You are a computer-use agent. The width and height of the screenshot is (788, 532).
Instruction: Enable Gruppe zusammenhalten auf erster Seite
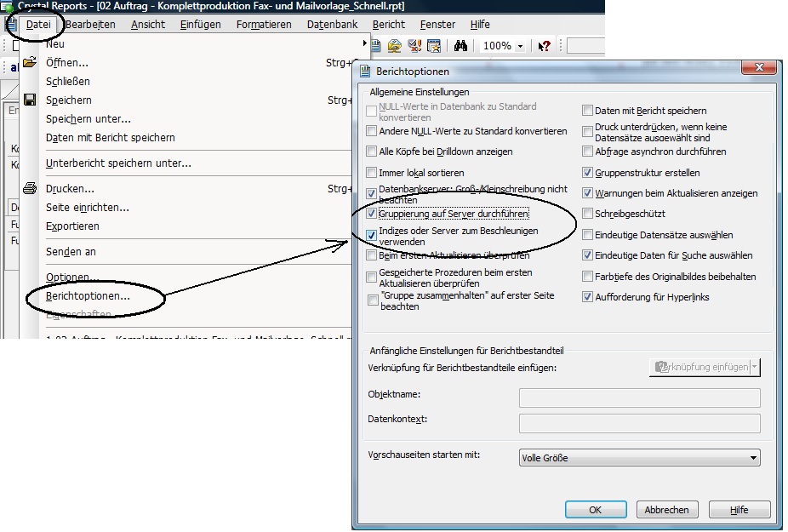click(373, 300)
